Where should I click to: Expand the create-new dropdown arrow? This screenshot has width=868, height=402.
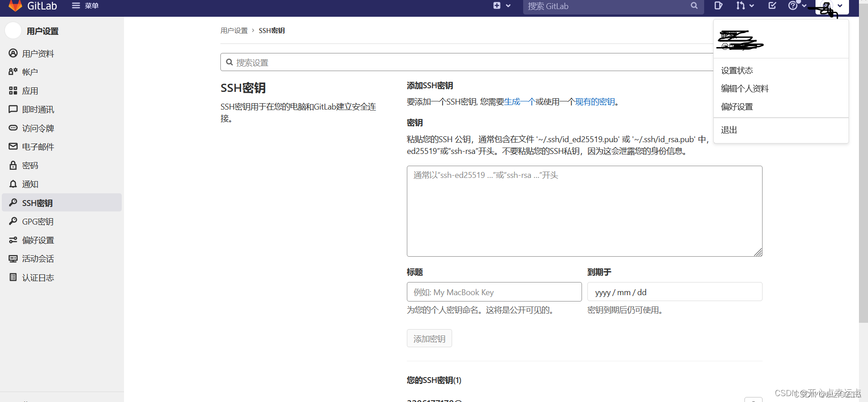[x=508, y=6]
